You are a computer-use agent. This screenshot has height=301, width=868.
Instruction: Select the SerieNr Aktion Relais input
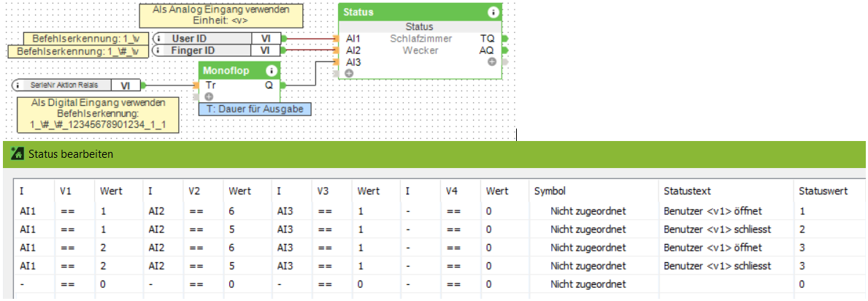pos(77,85)
